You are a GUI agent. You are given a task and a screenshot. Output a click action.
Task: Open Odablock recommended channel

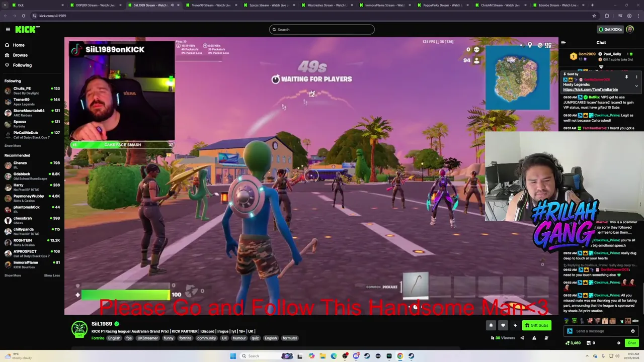point(32,176)
